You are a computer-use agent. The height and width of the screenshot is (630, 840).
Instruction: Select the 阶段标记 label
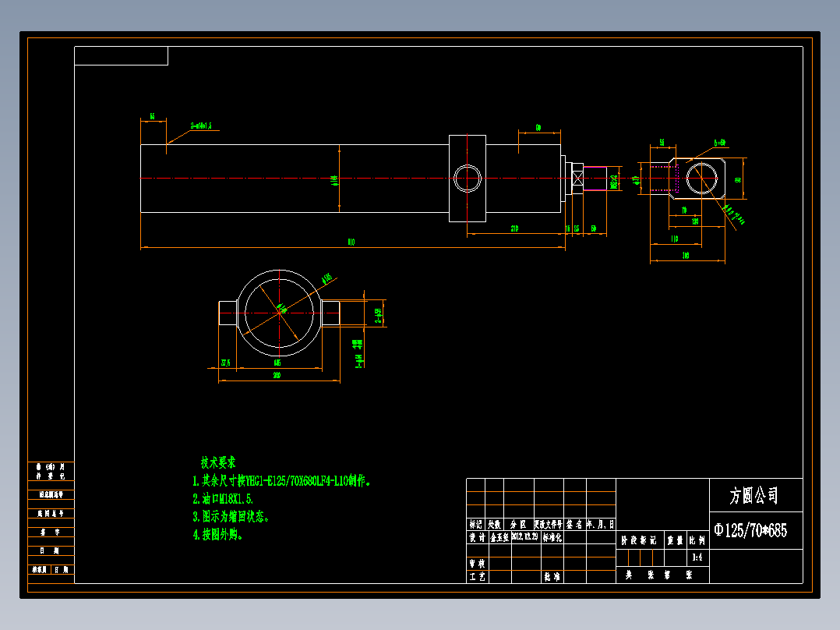pyautogui.click(x=639, y=540)
